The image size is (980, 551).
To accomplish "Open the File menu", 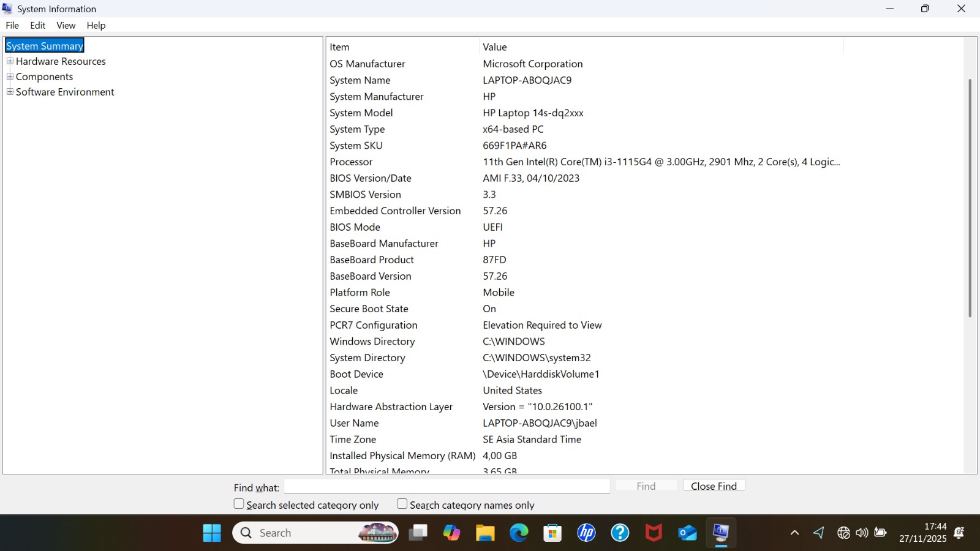I will [x=12, y=25].
